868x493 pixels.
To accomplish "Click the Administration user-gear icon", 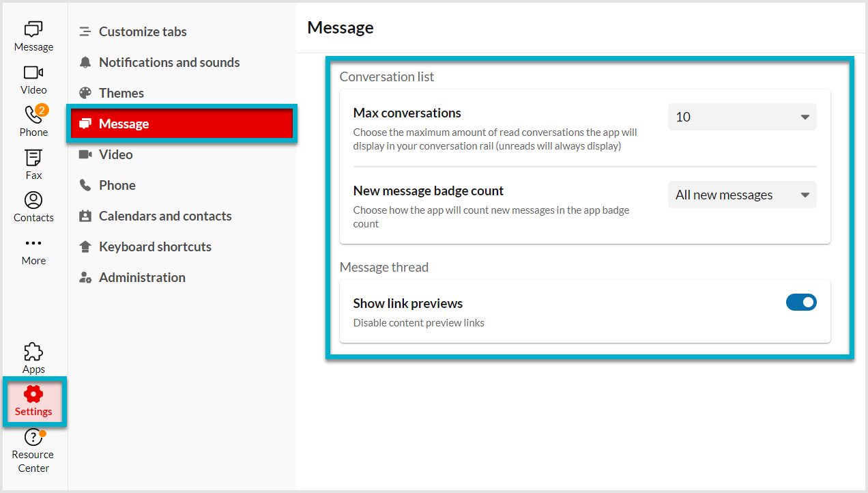I will [x=85, y=277].
